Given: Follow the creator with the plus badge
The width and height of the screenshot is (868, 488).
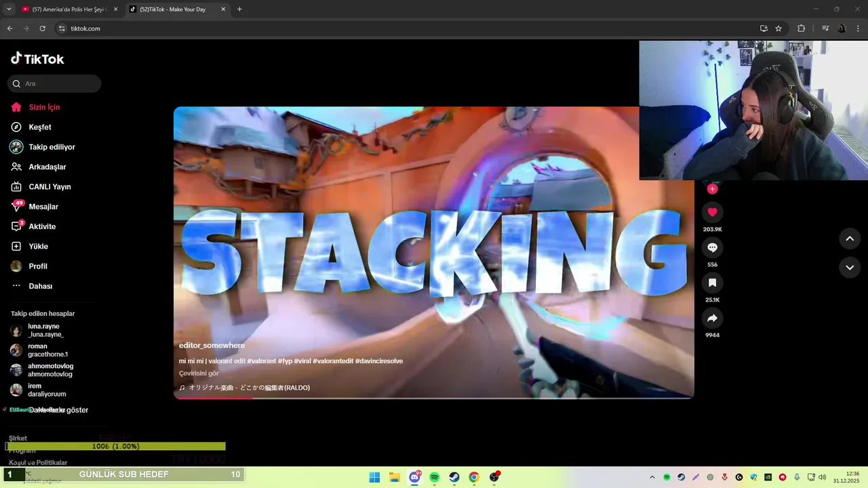Looking at the screenshot, I should pyautogui.click(x=712, y=189).
